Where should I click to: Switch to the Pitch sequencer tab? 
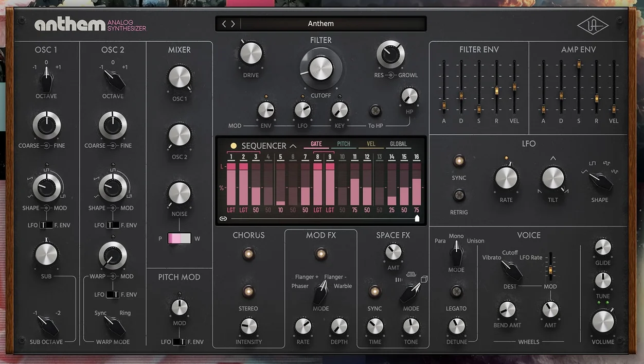(x=343, y=144)
